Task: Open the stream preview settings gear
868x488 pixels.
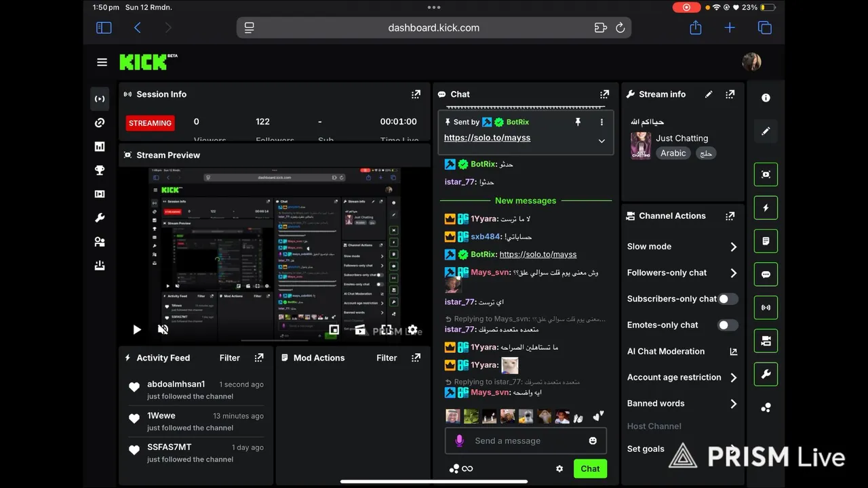Action: [412, 330]
